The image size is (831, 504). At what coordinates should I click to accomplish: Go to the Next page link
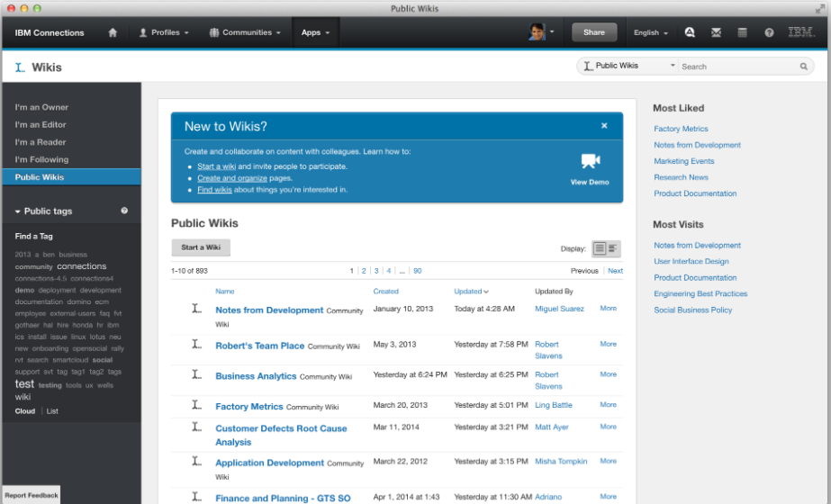(x=615, y=271)
